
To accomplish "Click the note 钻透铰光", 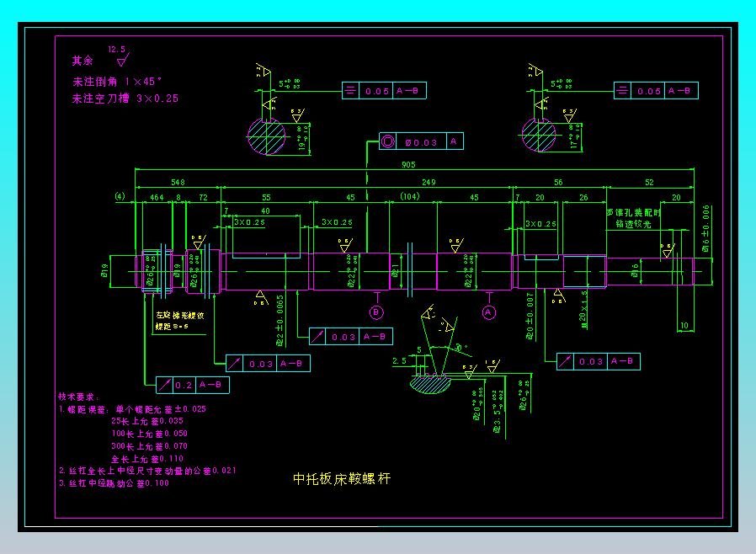I will [632, 224].
